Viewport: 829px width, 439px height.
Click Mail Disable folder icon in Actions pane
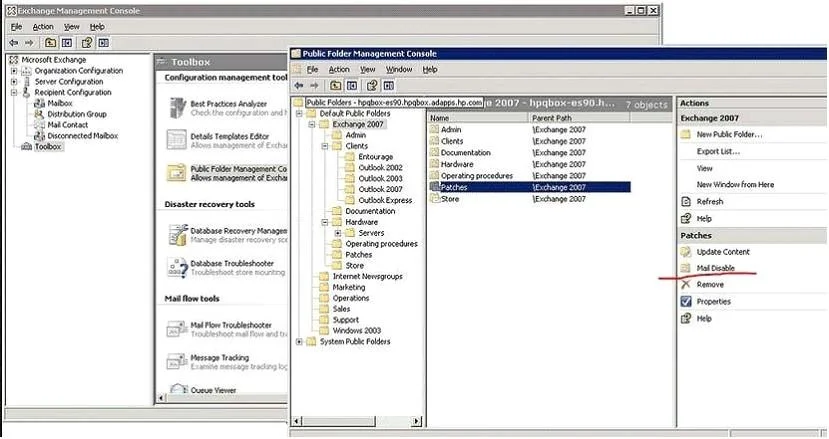tap(686, 268)
